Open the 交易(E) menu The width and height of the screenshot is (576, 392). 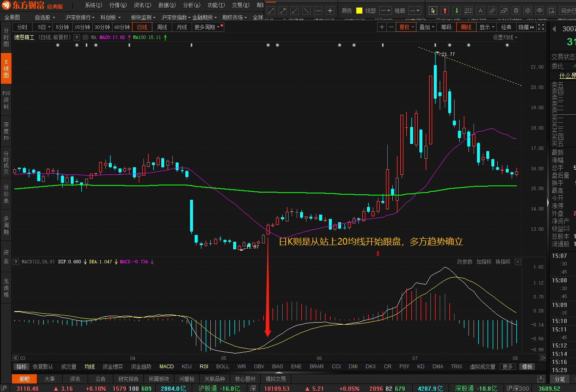tap(241, 5)
